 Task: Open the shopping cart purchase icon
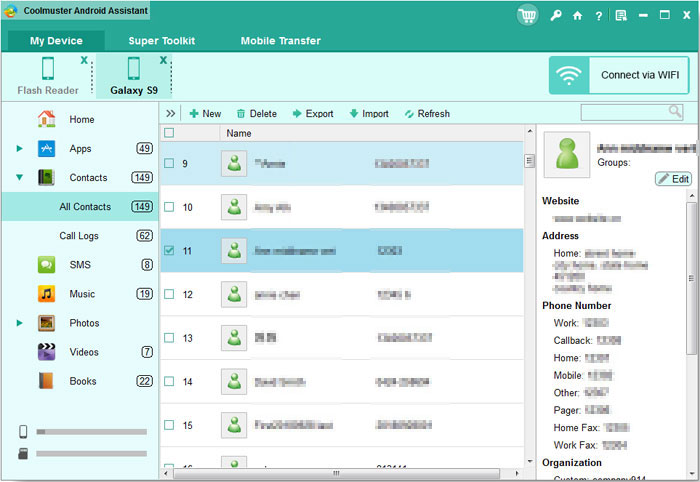tap(528, 16)
